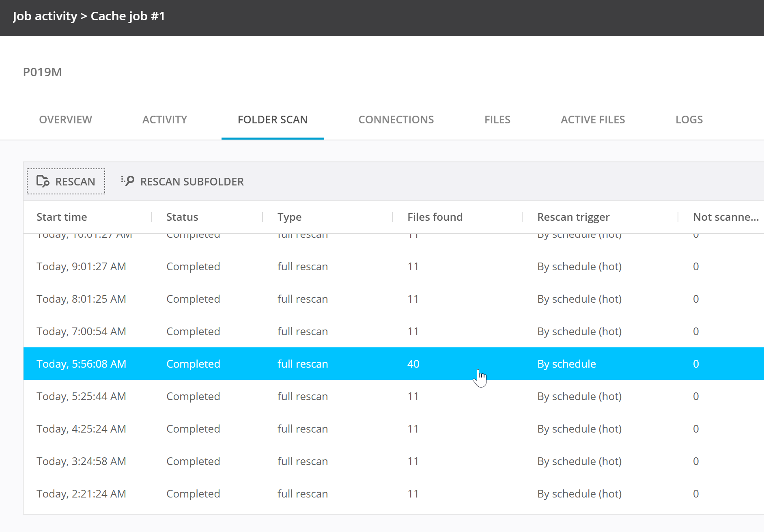Screen dimensions: 764x532
Task: Click the Rescan folder icon
Action: click(x=43, y=181)
